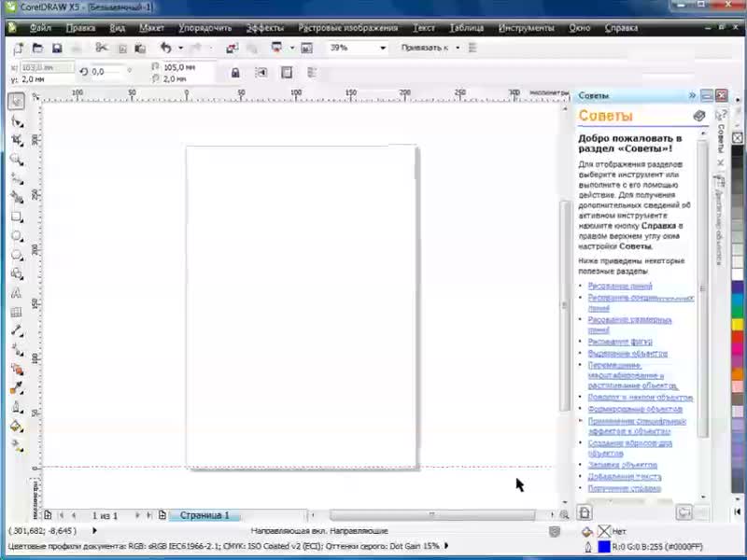Open the Справка menu
The image size is (747, 560).
coord(621,28)
